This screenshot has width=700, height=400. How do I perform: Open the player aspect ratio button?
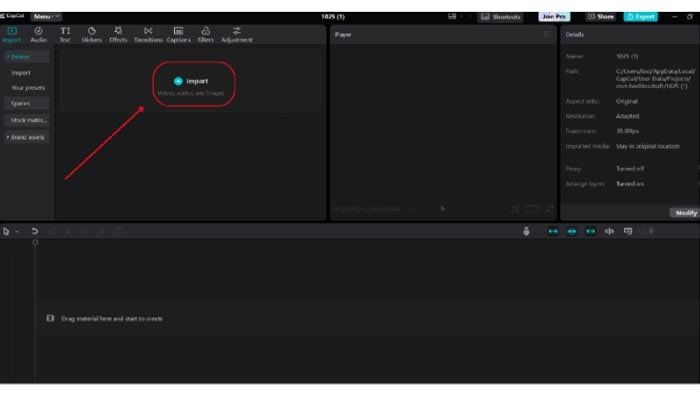(x=532, y=209)
